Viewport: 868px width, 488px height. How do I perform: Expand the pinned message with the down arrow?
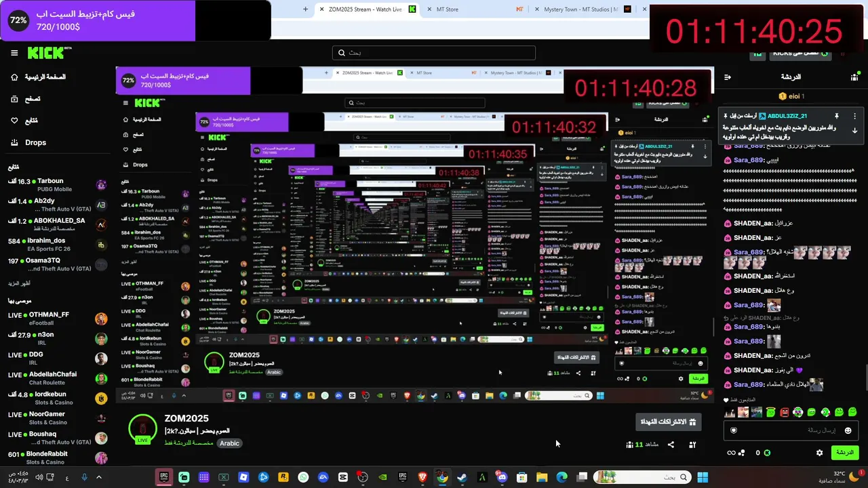(854, 130)
